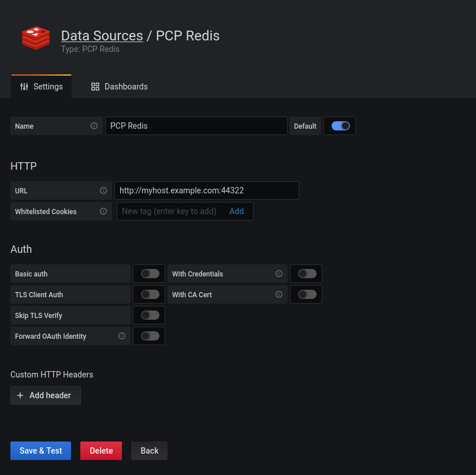Click the Whitelisted Cookies info icon
The width and height of the screenshot is (476, 475).
pyautogui.click(x=103, y=211)
